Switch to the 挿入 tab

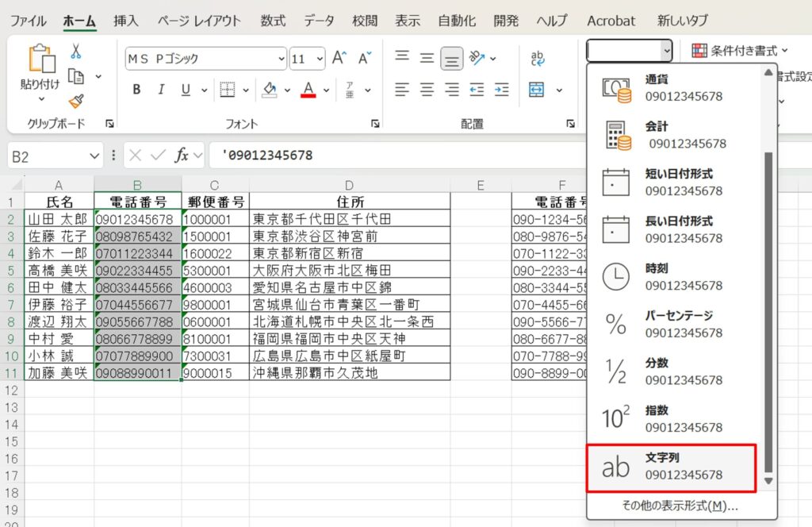coord(126,21)
